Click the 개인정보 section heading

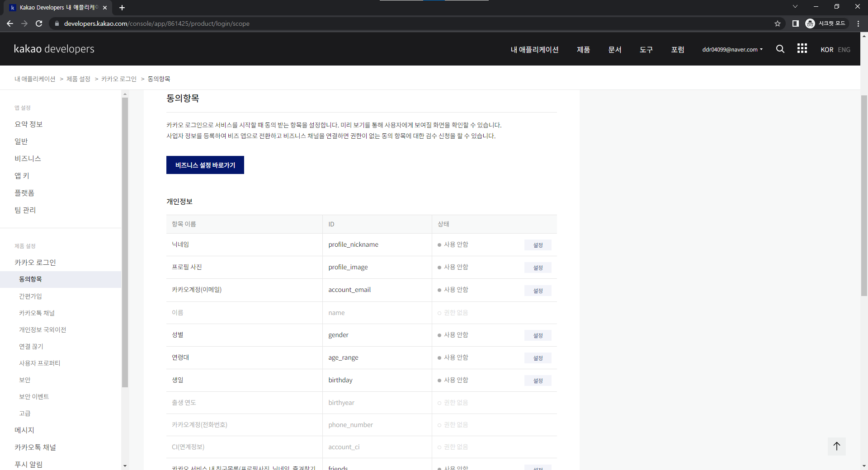click(179, 202)
